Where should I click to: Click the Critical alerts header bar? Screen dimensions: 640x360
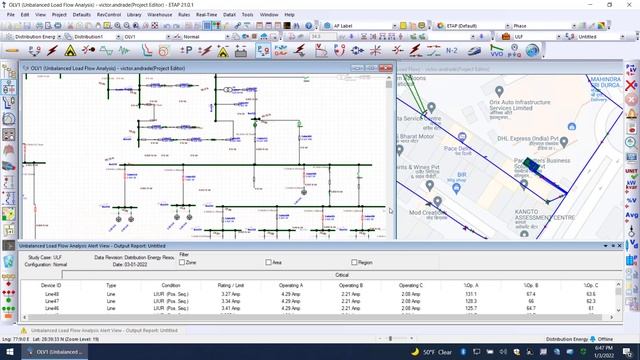click(x=342, y=275)
